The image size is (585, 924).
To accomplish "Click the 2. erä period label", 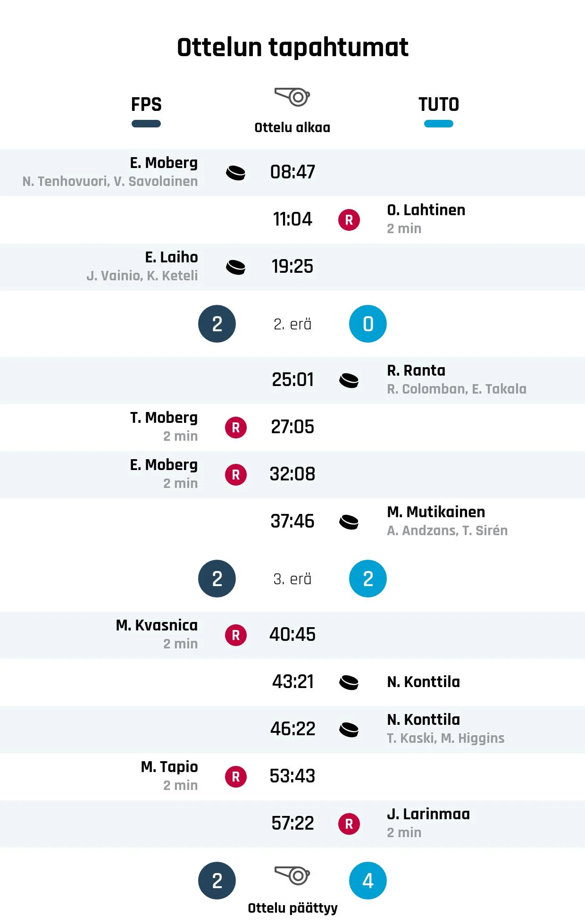I will (x=292, y=324).
